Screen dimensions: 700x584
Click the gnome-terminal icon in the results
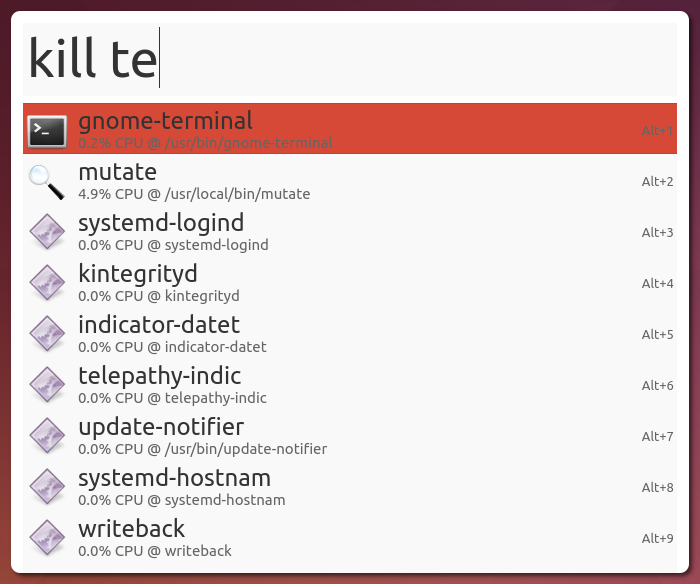(47, 131)
